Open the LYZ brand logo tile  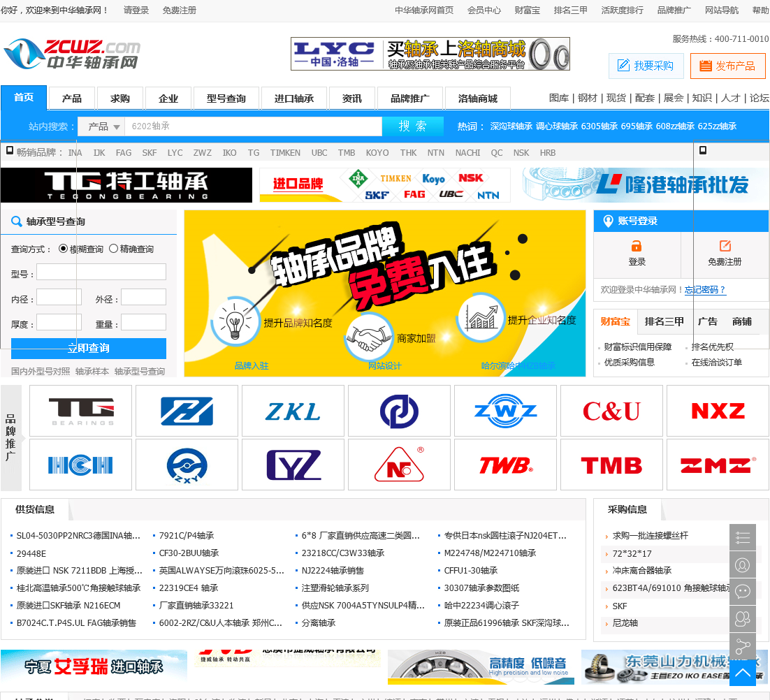(x=293, y=465)
